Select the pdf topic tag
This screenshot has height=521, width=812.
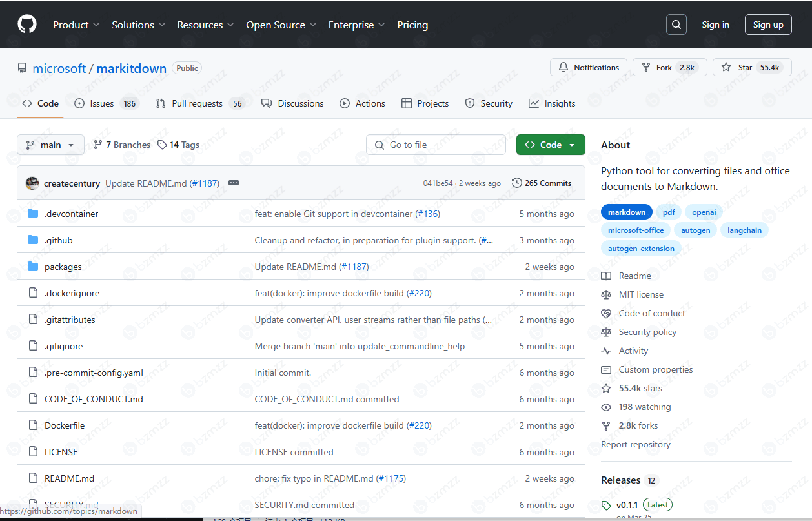coord(669,212)
